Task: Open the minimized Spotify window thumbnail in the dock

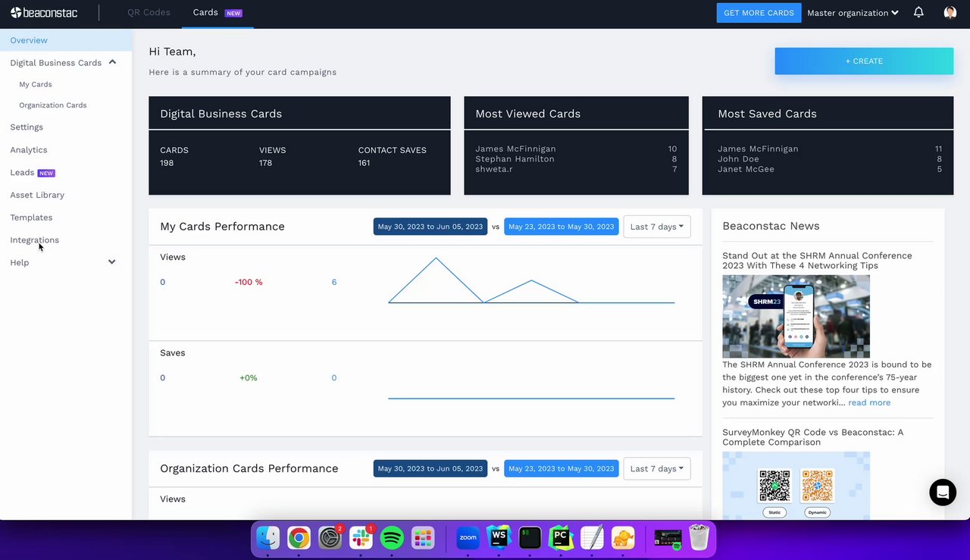Action: tap(668, 538)
